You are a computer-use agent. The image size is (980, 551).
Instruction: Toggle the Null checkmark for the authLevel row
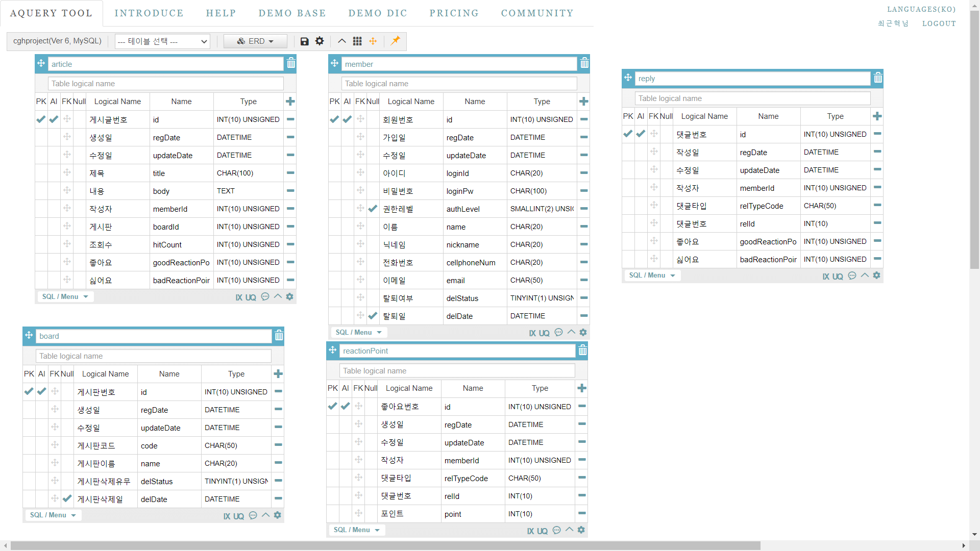tap(373, 209)
